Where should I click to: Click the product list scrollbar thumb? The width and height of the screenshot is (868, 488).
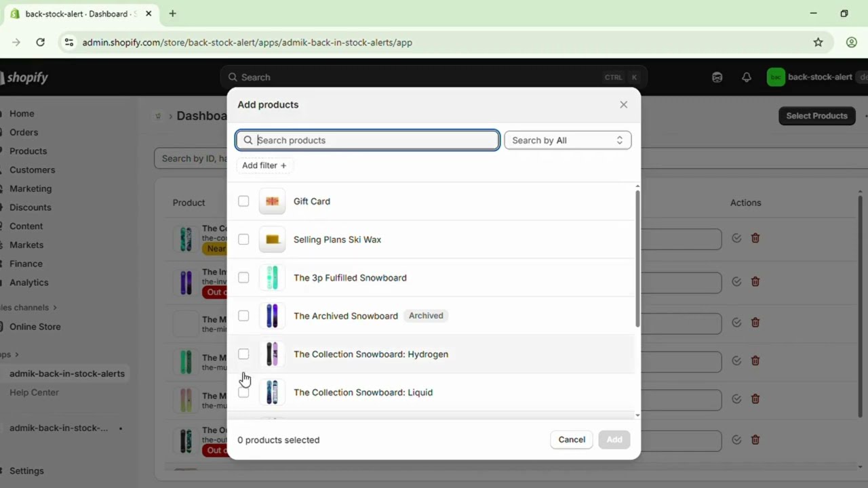(x=637, y=259)
